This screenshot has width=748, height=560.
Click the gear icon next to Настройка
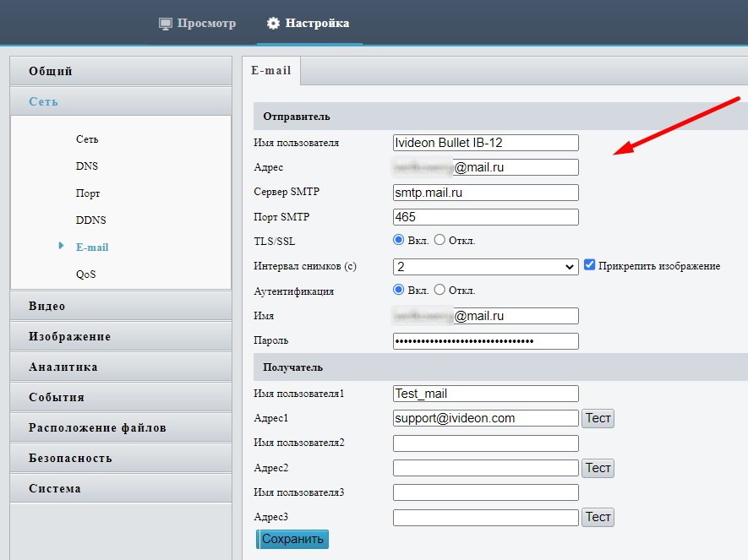(x=273, y=24)
